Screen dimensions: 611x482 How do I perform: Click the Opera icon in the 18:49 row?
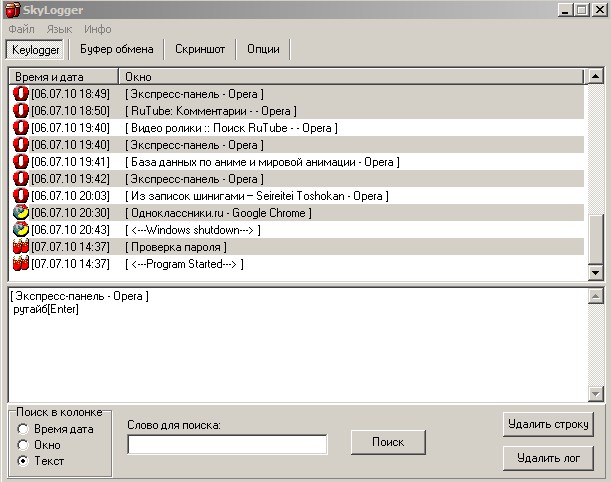coord(20,94)
